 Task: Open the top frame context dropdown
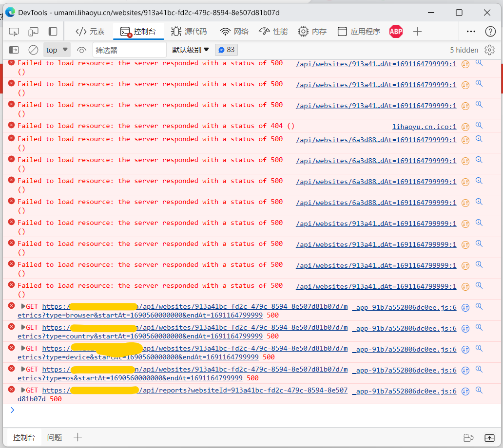pos(56,49)
